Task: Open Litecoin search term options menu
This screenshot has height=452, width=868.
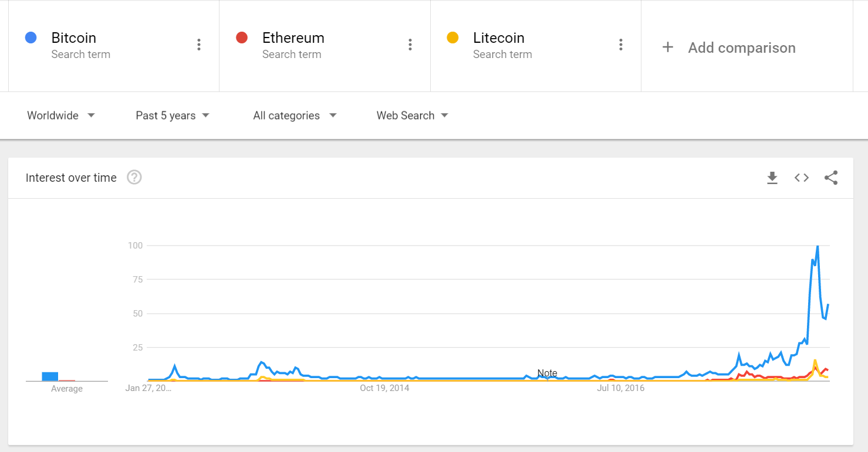Action: pos(620,45)
